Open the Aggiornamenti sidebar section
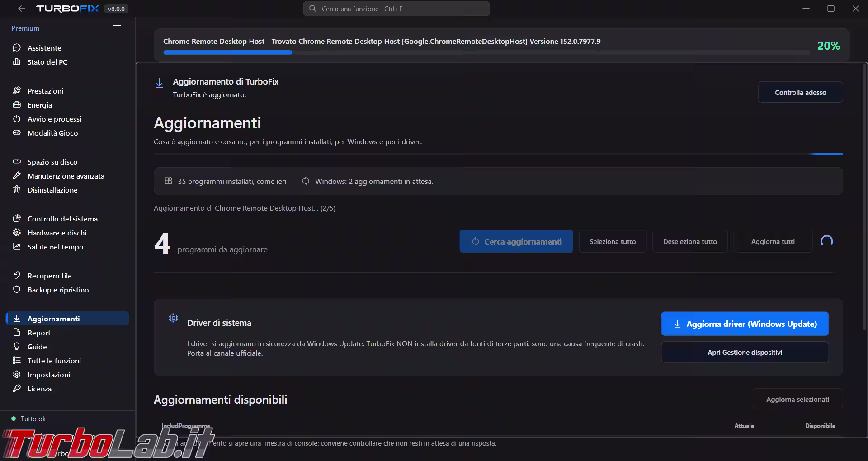868x461 pixels. [68, 319]
